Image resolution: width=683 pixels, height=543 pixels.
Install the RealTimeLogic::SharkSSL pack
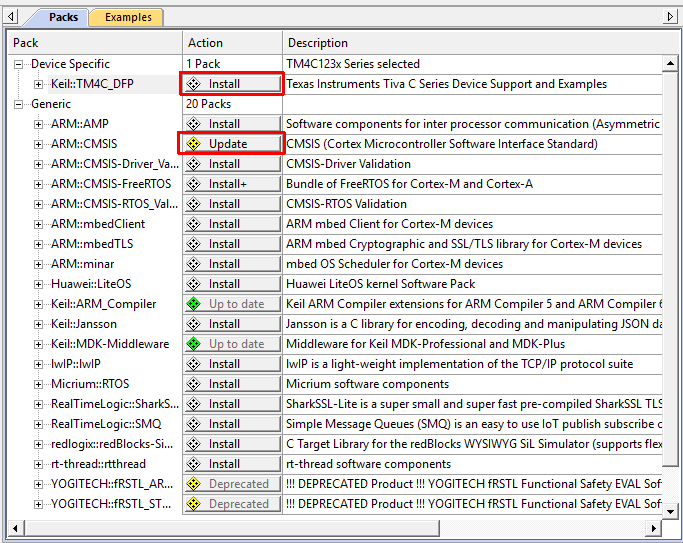pyautogui.click(x=233, y=404)
